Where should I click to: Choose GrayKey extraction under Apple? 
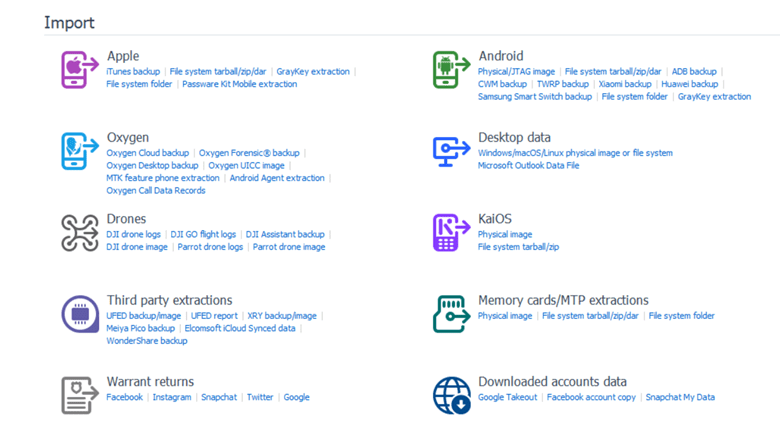pyautogui.click(x=313, y=72)
